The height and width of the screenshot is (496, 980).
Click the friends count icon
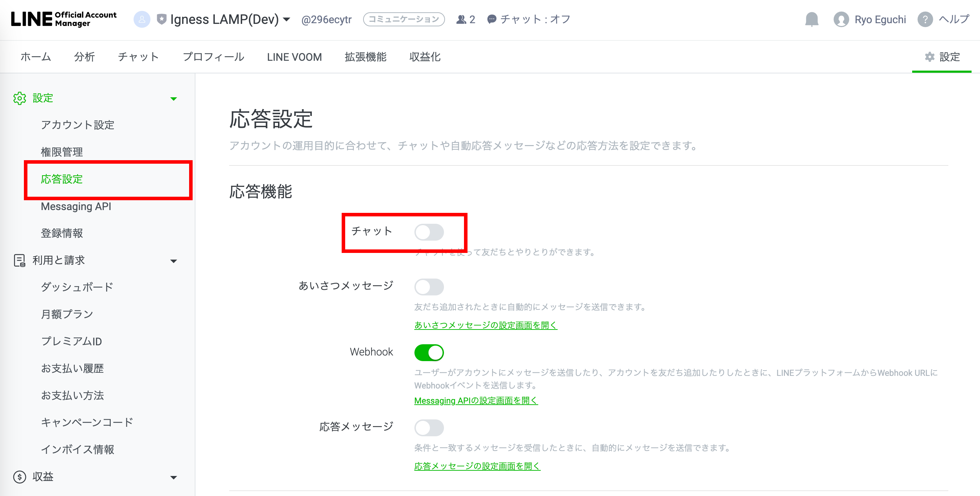[x=461, y=19]
